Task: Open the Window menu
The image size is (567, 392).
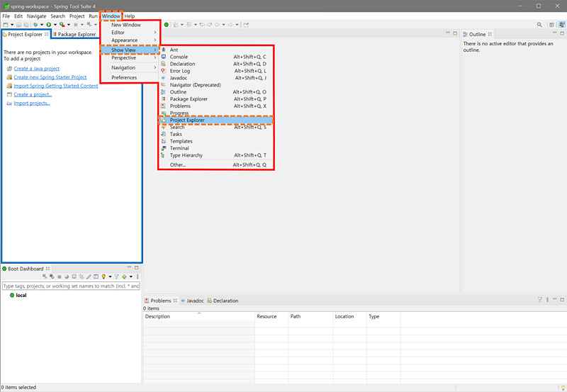Action: [111, 16]
